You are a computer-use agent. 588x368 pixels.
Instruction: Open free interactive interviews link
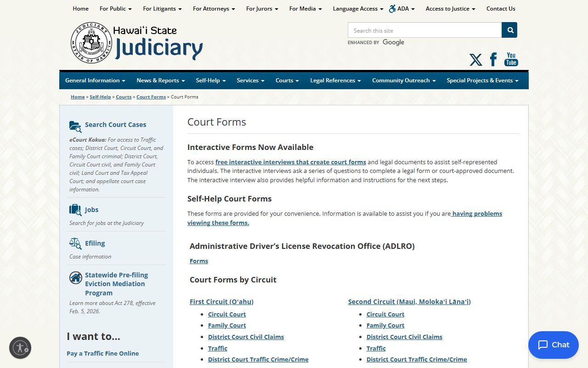coord(291,162)
